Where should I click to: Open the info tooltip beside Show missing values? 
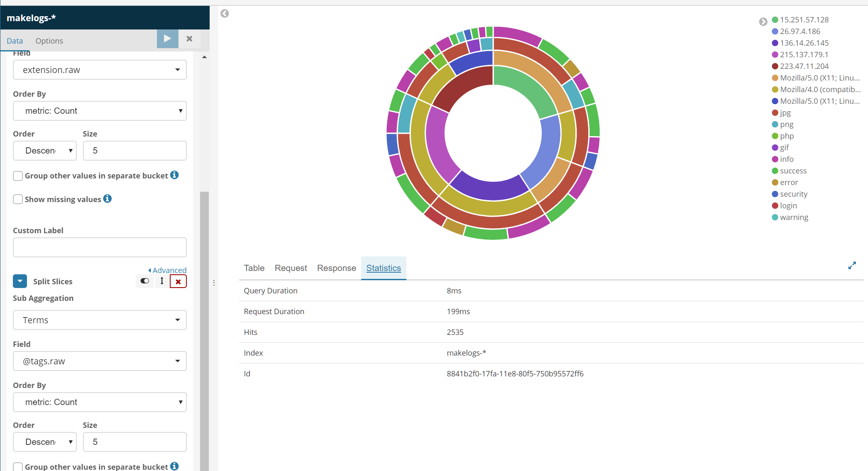[x=108, y=199]
